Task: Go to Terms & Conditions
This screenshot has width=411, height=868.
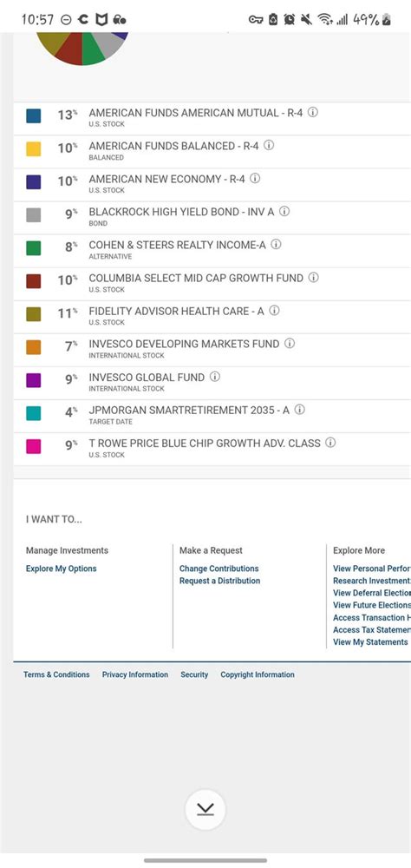Action: tap(56, 674)
